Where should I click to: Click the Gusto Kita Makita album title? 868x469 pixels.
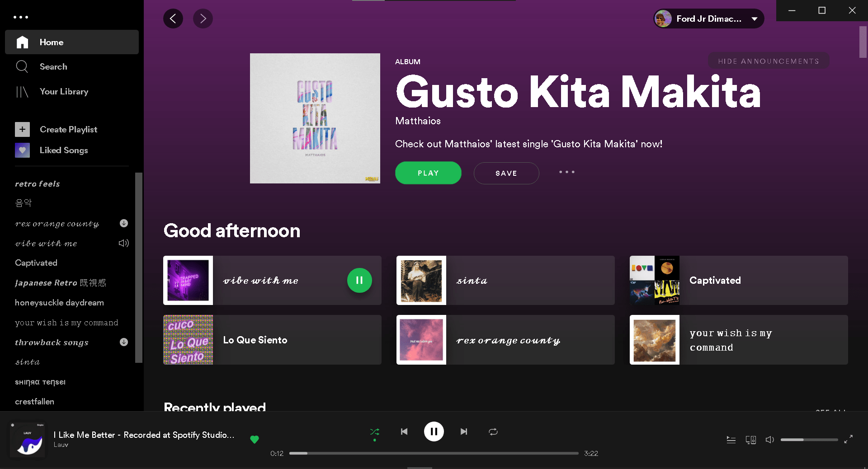(x=578, y=92)
